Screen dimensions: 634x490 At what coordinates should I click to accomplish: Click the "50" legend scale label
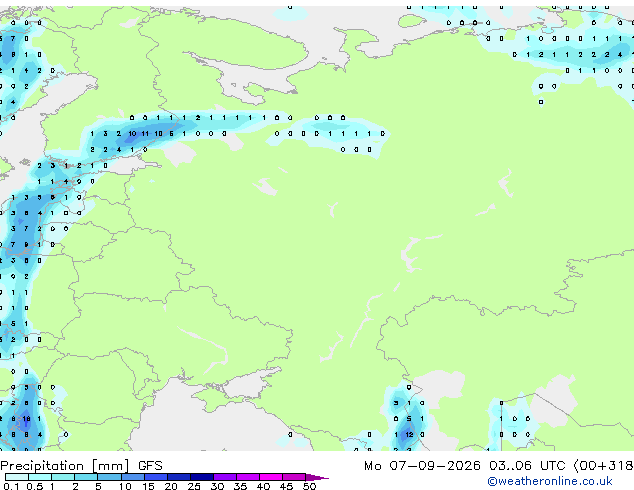coord(309,486)
